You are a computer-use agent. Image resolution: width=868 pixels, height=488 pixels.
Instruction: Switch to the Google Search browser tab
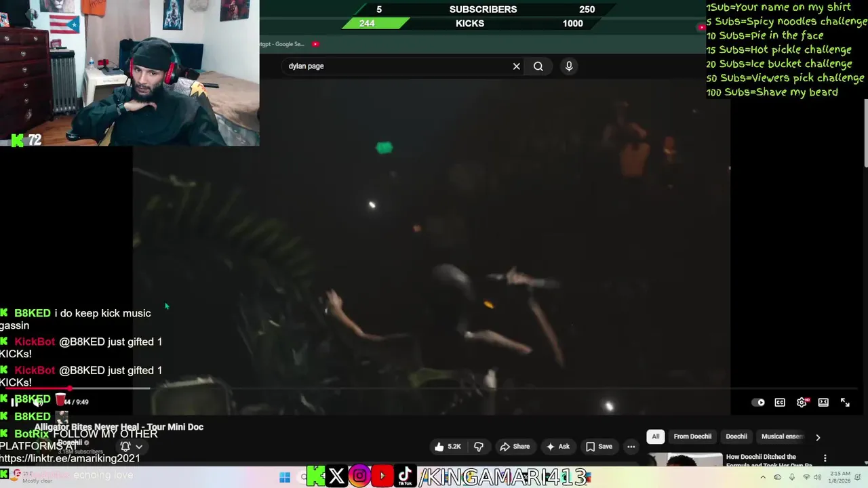click(283, 44)
